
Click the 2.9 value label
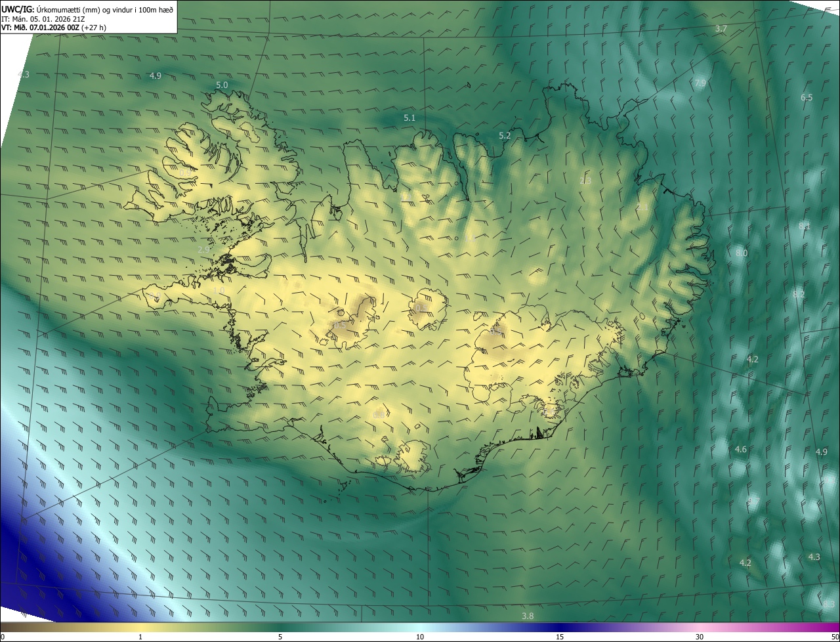[203, 250]
